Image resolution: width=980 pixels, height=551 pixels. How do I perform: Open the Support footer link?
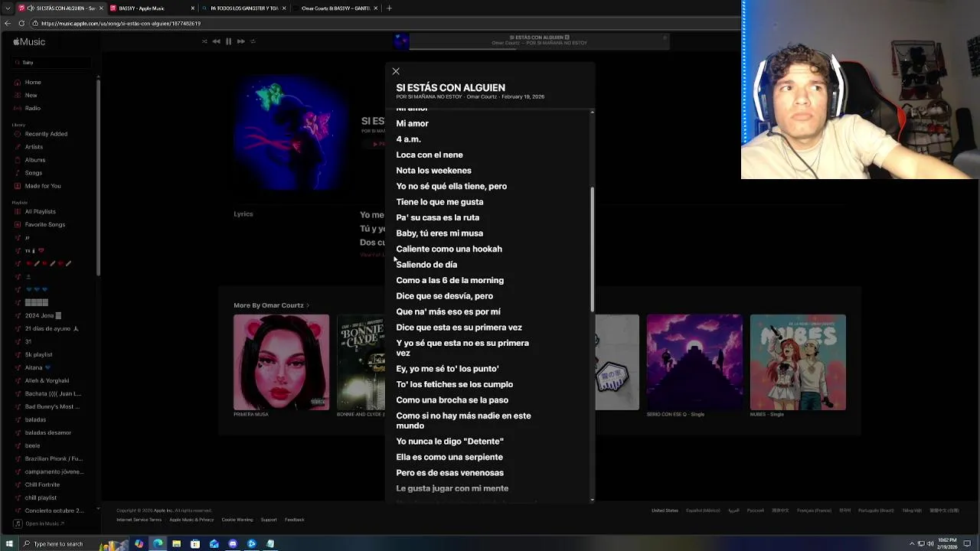(x=269, y=520)
